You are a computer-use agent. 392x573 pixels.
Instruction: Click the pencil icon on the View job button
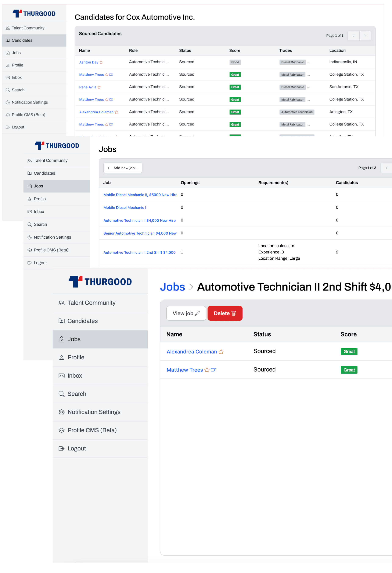tap(197, 313)
